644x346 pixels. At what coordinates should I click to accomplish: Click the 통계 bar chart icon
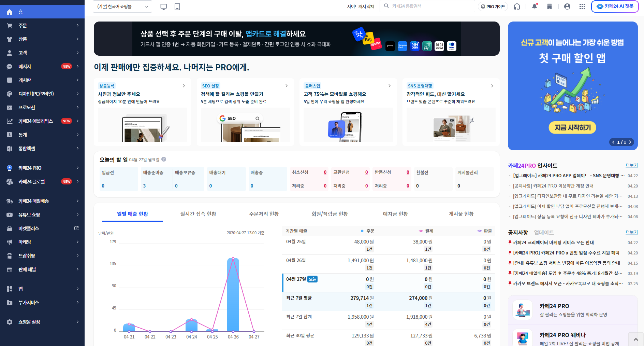coord(10,135)
